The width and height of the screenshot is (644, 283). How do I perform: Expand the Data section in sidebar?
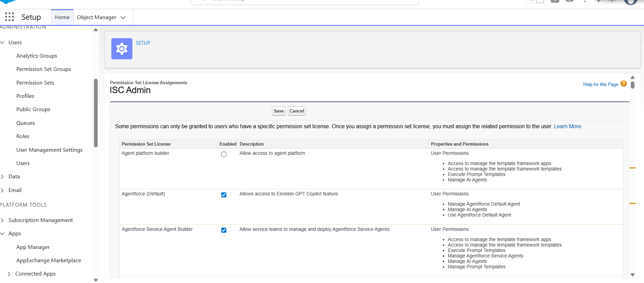(x=3, y=177)
